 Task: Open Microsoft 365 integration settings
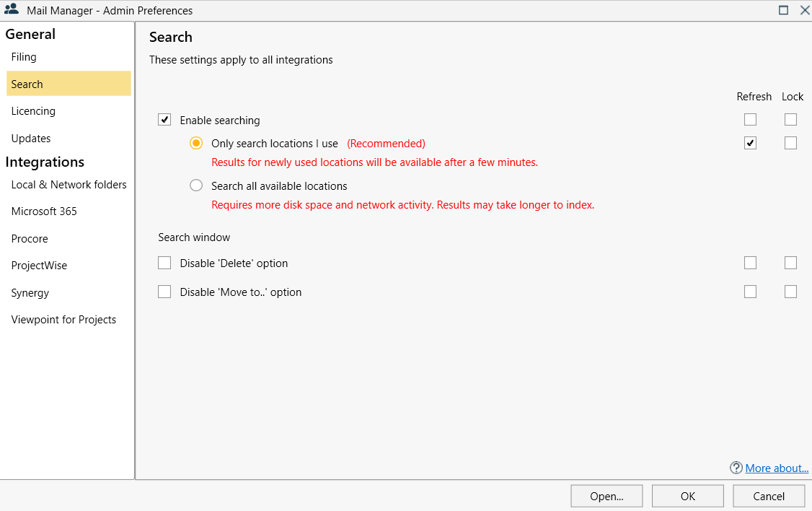[44, 211]
